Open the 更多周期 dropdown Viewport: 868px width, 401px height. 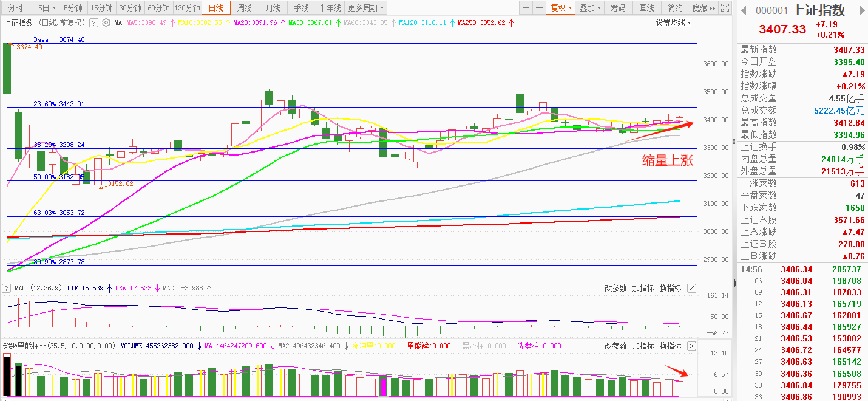[366, 8]
